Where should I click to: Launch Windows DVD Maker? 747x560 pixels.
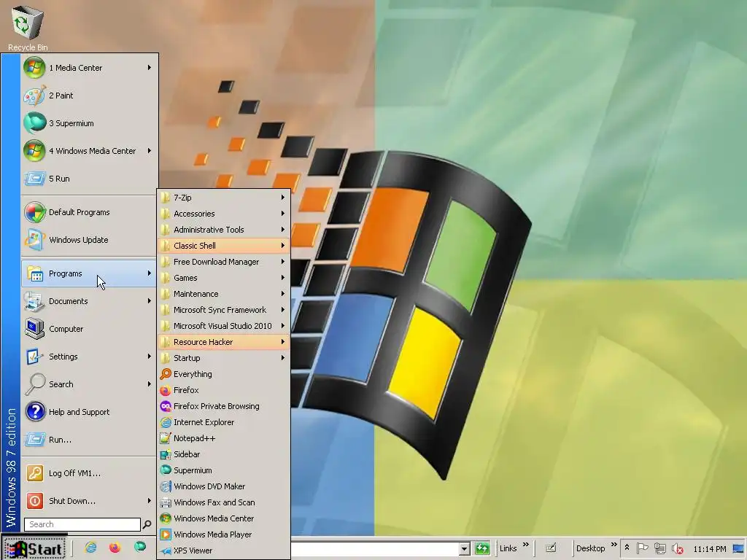(223, 486)
